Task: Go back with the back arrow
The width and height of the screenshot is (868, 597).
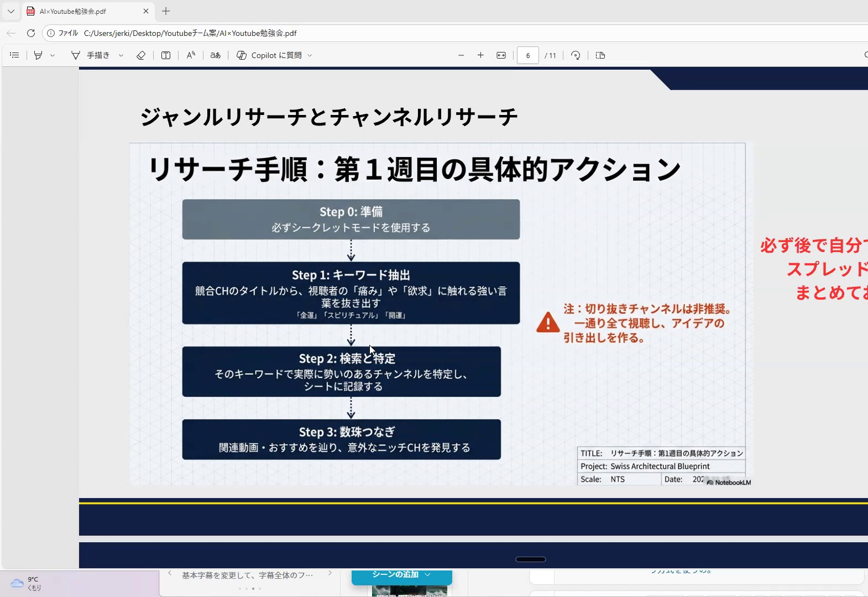Action: 11,33
